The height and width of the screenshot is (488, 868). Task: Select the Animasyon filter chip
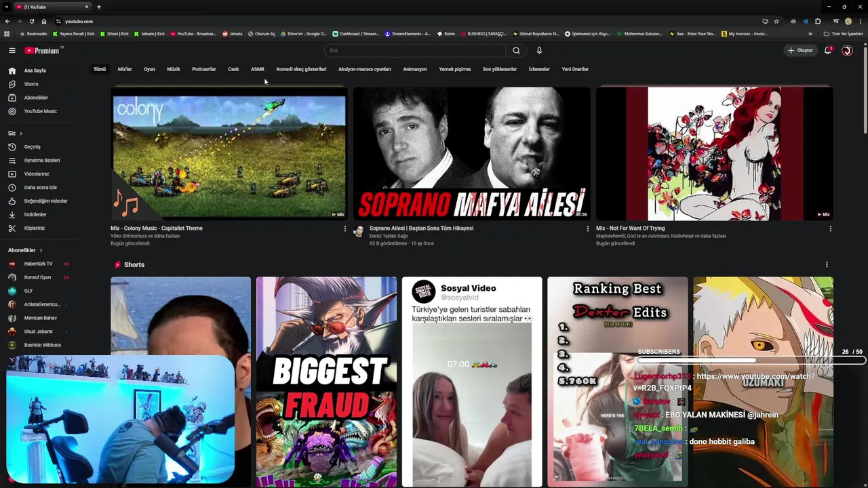(x=415, y=69)
